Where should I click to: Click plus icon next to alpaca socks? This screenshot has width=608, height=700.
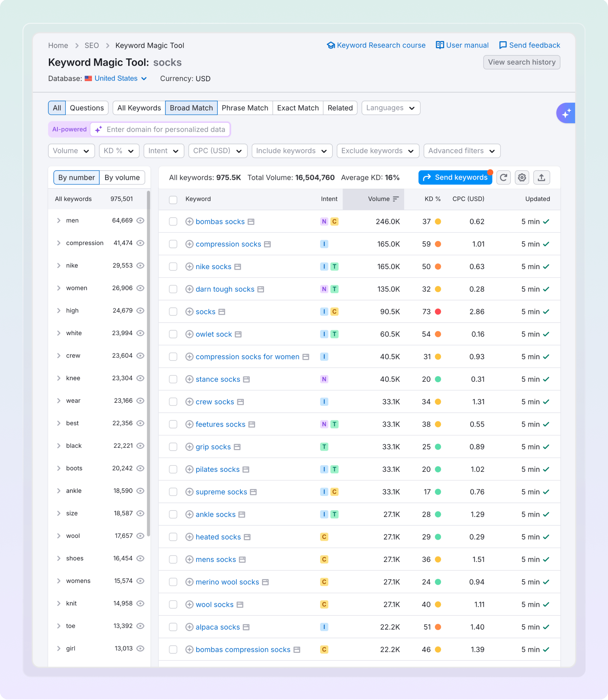click(189, 627)
